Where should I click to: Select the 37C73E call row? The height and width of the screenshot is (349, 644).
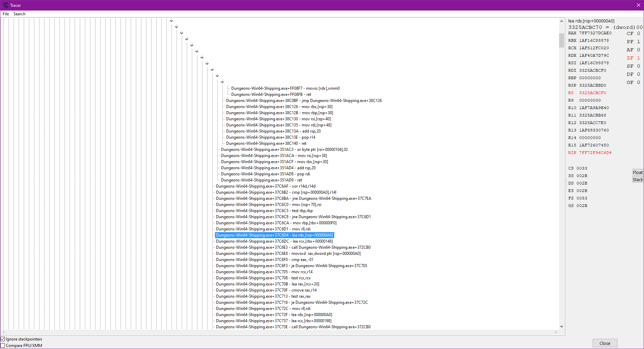[293, 327]
